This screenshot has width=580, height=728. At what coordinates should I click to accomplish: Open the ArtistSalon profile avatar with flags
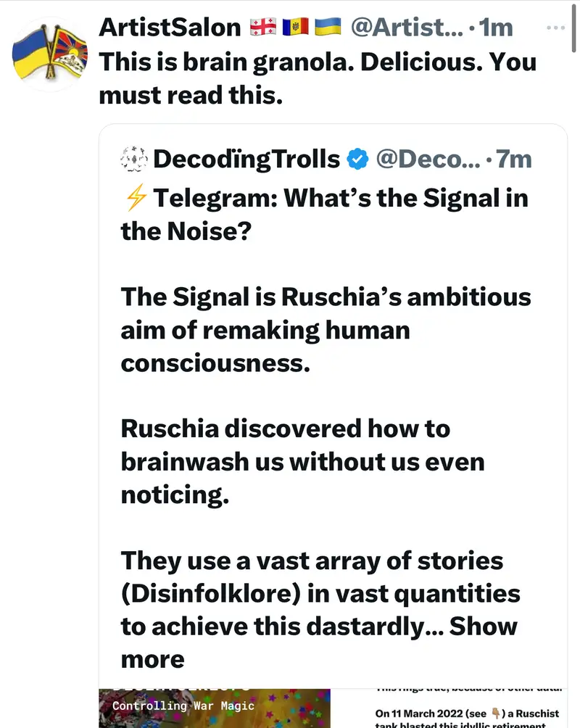pos(49,52)
